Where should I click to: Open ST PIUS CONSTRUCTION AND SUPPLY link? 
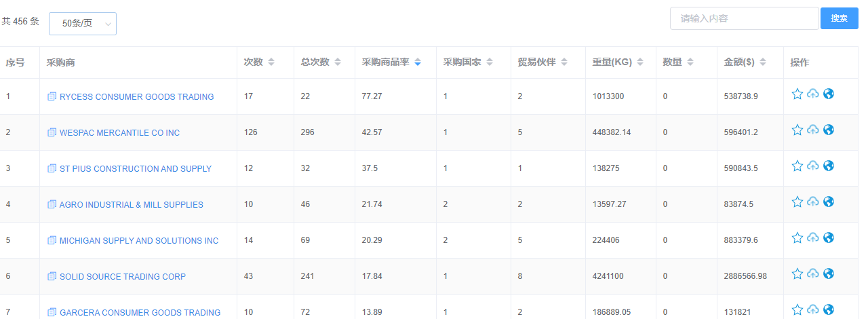pyautogui.click(x=136, y=168)
